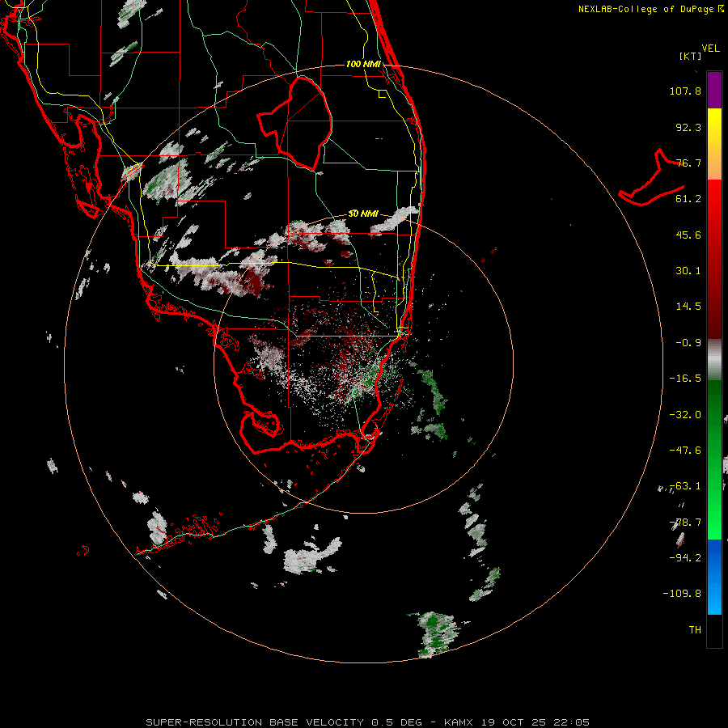The image size is (728, 728).
Task: Pick the dark green segment of the color bar
Action: pyautogui.click(x=714, y=418)
